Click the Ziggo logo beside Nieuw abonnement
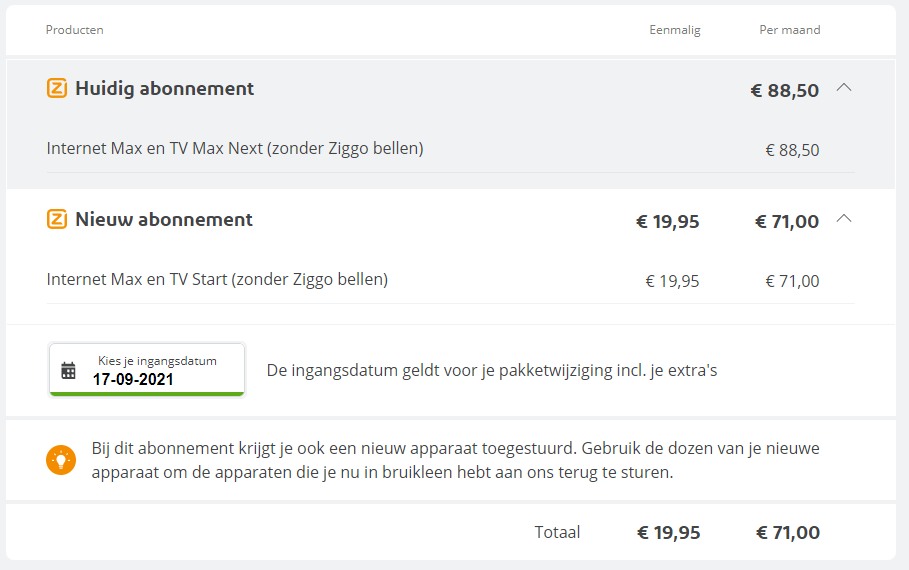 tap(57, 219)
